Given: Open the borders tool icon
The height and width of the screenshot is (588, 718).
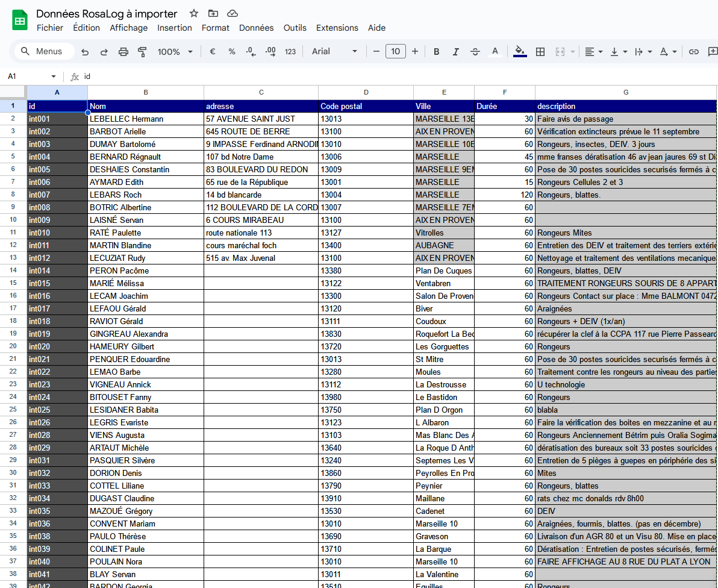Looking at the screenshot, I should pyautogui.click(x=540, y=52).
